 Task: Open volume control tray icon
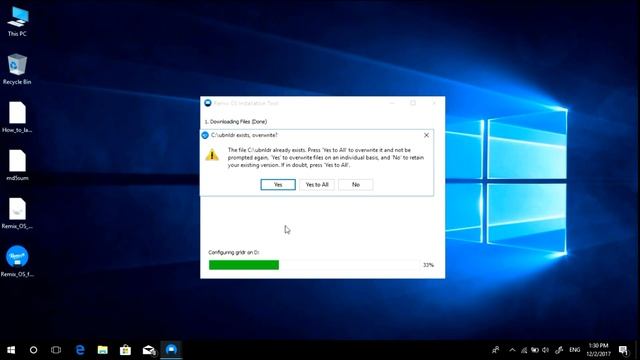pos(545,350)
